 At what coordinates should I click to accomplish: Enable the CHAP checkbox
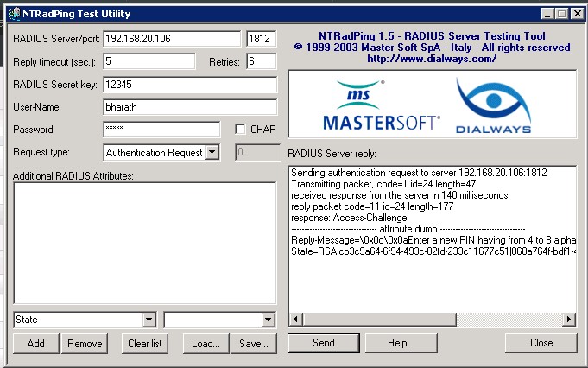coord(241,130)
